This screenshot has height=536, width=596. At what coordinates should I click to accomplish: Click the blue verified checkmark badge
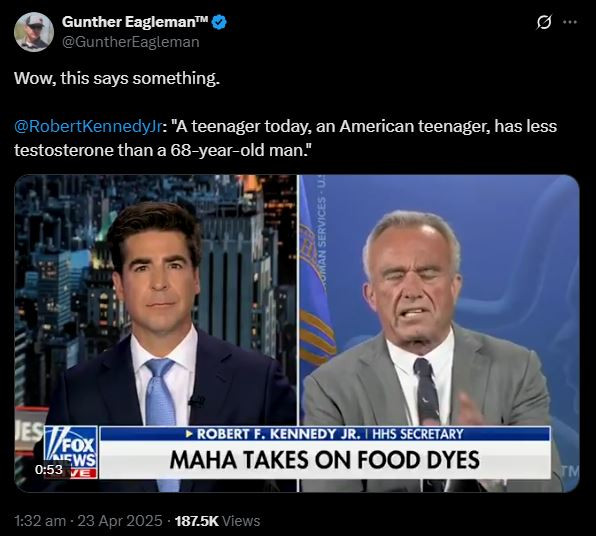pyautogui.click(x=219, y=22)
